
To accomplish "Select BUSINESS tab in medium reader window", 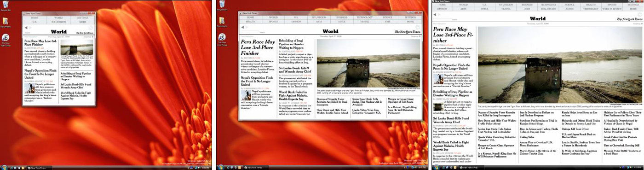I will (x=342, y=18).
